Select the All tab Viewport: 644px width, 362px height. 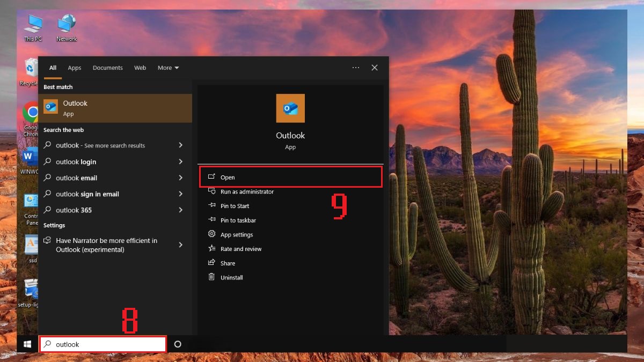point(53,68)
